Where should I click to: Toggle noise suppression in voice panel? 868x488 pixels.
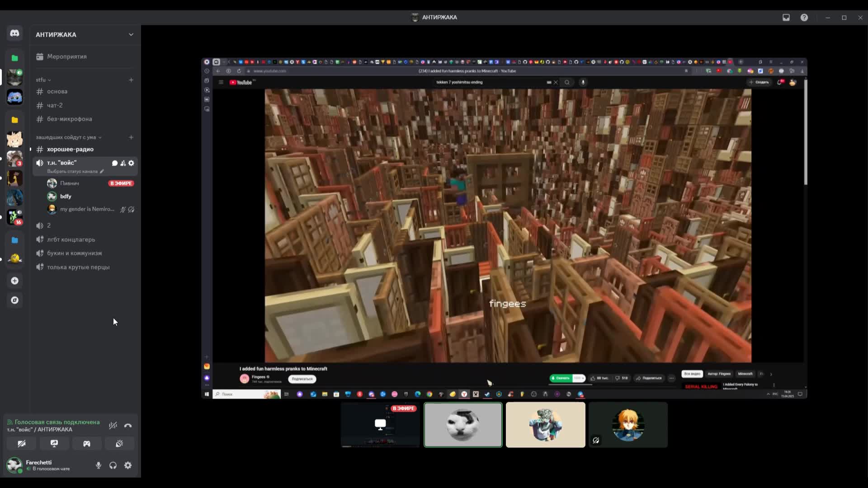[x=113, y=425]
